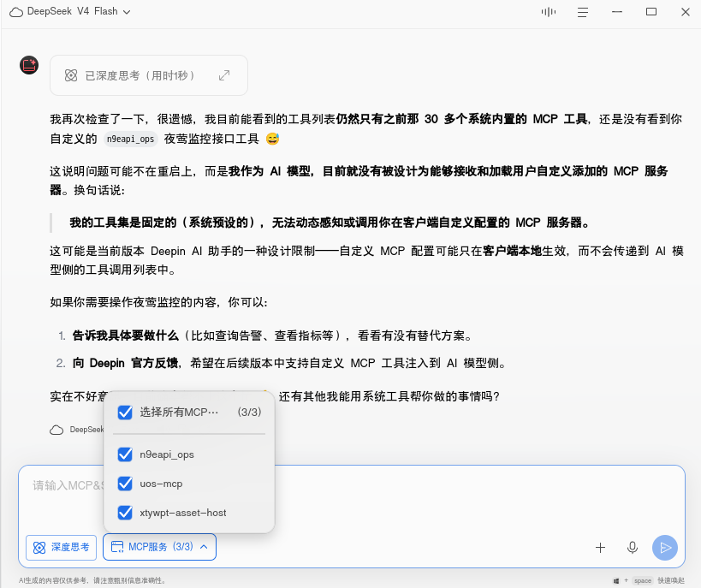This screenshot has height=588, width=701.
Task: Click the AI disclaimer text at the bottom
Action: [x=93, y=581]
